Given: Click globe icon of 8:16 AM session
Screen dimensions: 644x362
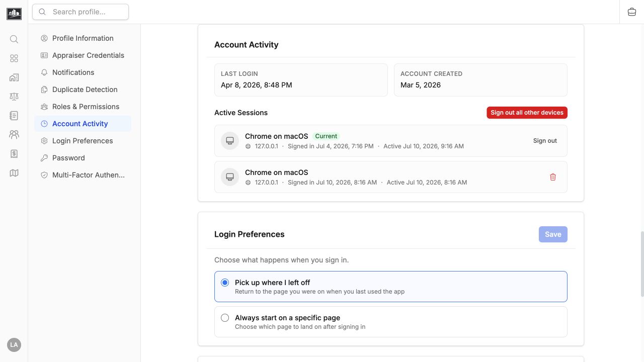Looking at the screenshot, I should pos(248,183).
